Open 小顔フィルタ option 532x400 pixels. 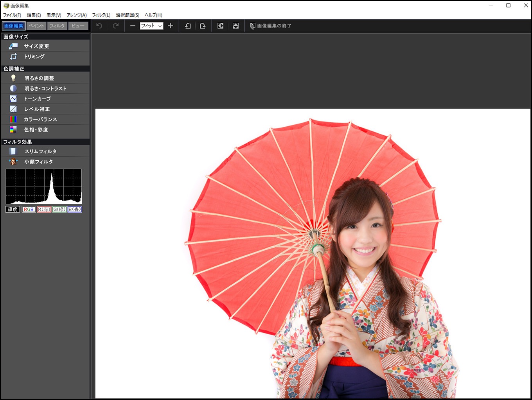pos(38,161)
